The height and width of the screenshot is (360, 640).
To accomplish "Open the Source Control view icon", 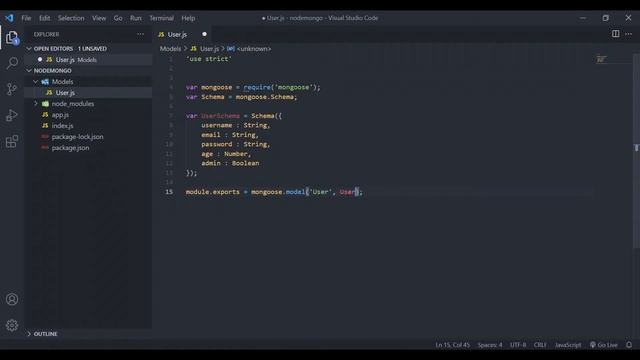I will [x=12, y=89].
